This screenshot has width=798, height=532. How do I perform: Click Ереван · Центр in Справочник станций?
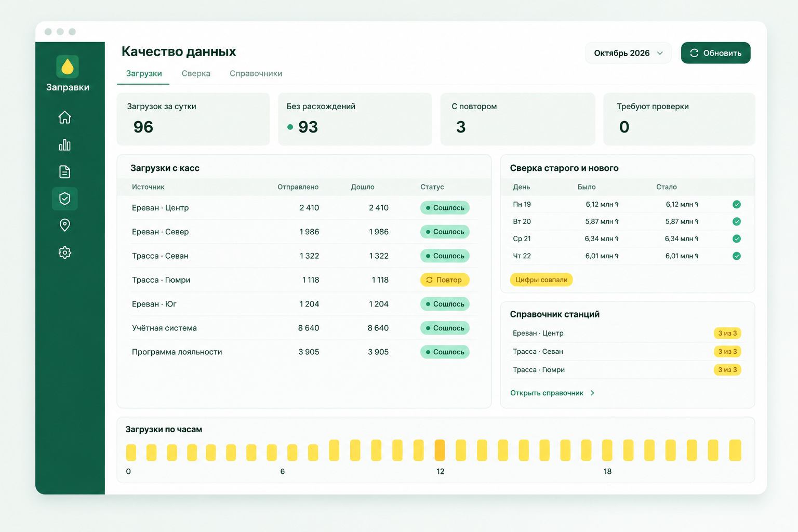538,334
